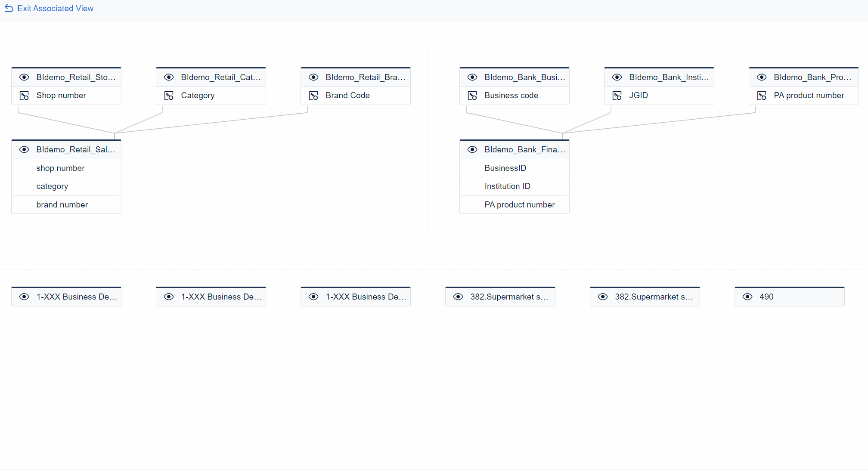
Task: Select the first 1-XXX Business De table
Action: tap(77, 297)
